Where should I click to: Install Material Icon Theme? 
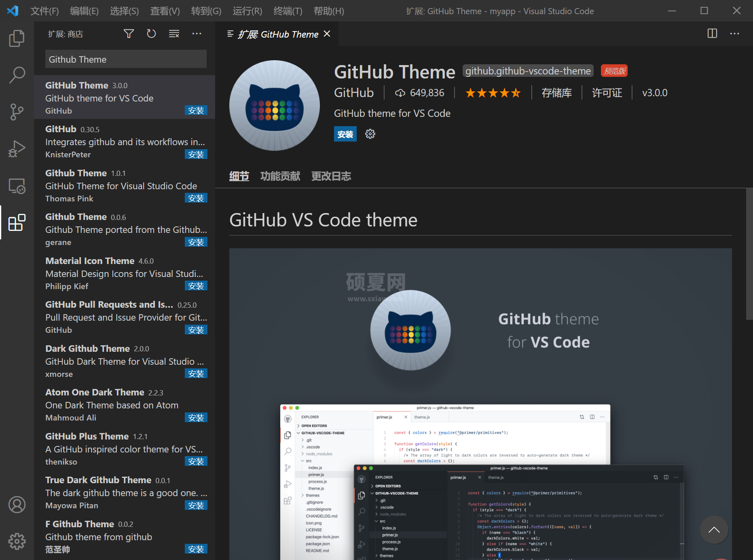pyautogui.click(x=196, y=286)
